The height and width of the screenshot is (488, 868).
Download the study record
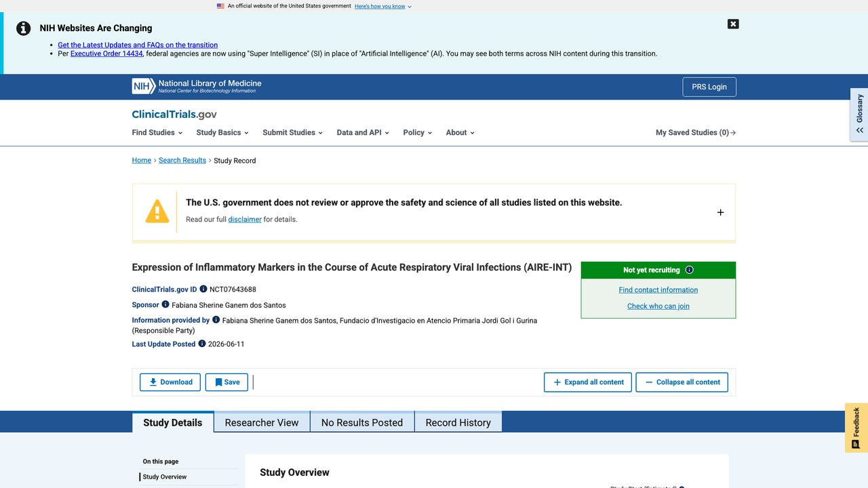(170, 382)
